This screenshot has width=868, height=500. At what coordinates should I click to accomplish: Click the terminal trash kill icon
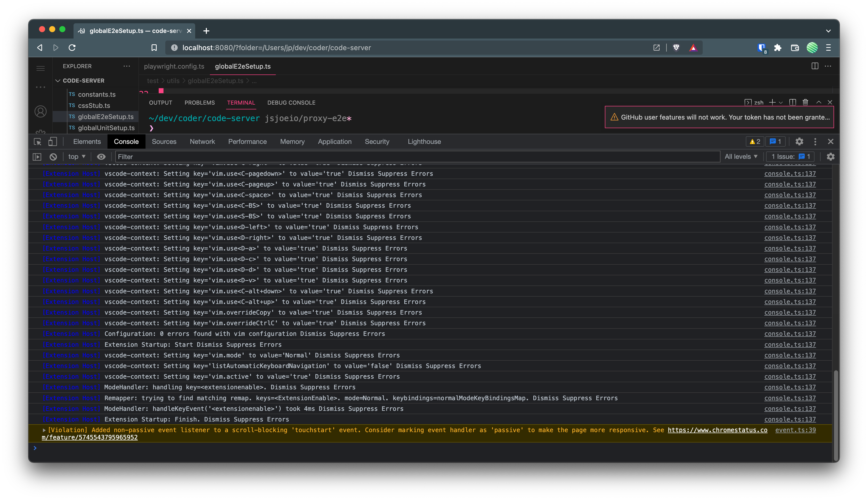805,102
